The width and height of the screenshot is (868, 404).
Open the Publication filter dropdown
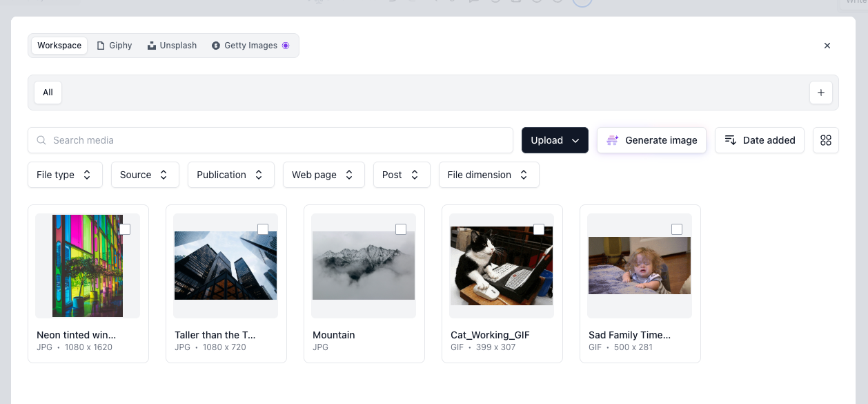click(x=230, y=175)
